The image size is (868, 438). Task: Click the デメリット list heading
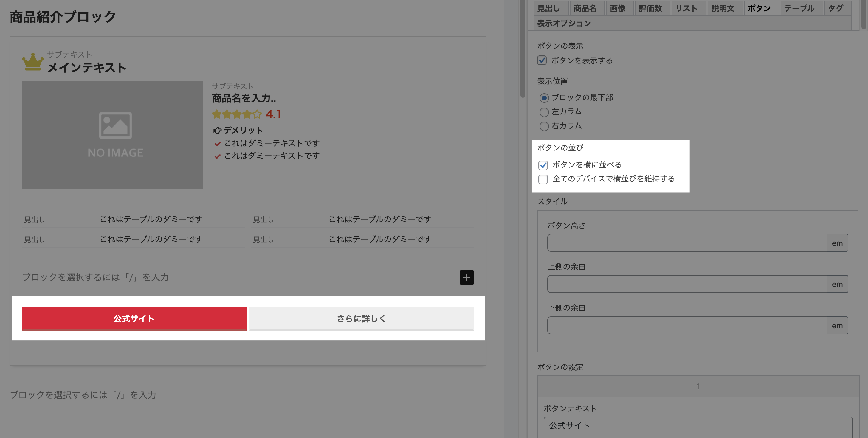click(243, 131)
